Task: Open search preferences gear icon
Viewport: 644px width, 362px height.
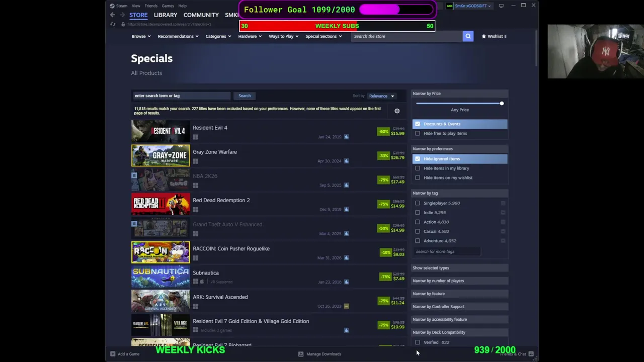Action: point(397,111)
